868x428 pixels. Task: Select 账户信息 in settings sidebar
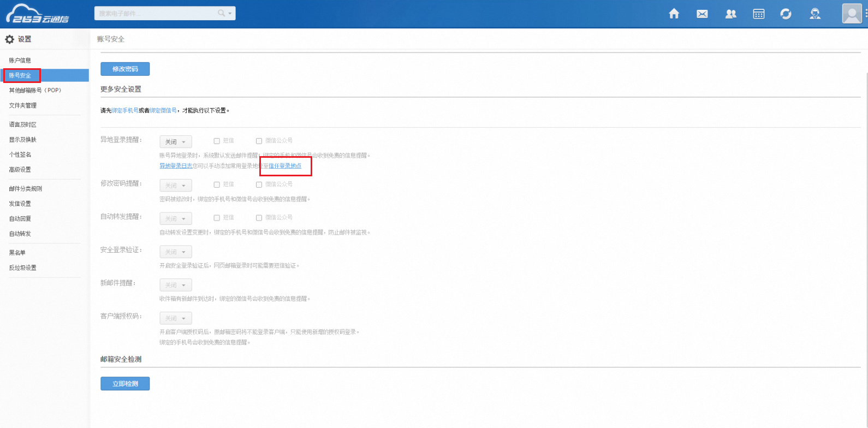pyautogui.click(x=20, y=60)
